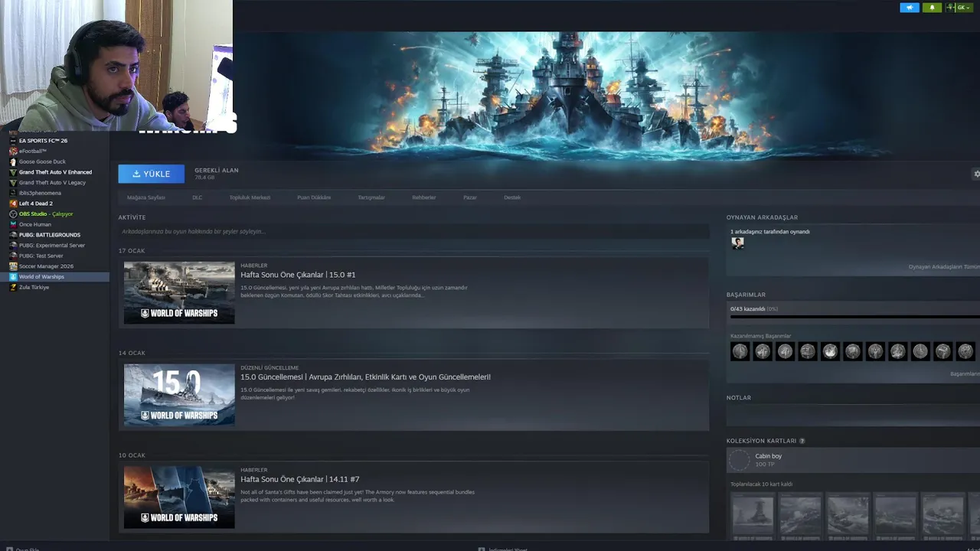Click the Left 4 Dead 2 icon
The image size is (980, 551).
(x=13, y=204)
